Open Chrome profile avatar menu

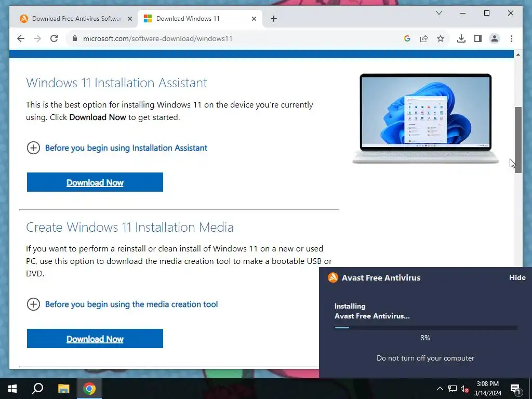pyautogui.click(x=495, y=38)
